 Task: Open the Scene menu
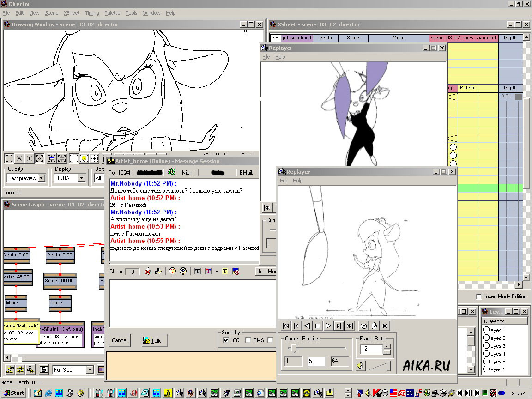point(52,13)
